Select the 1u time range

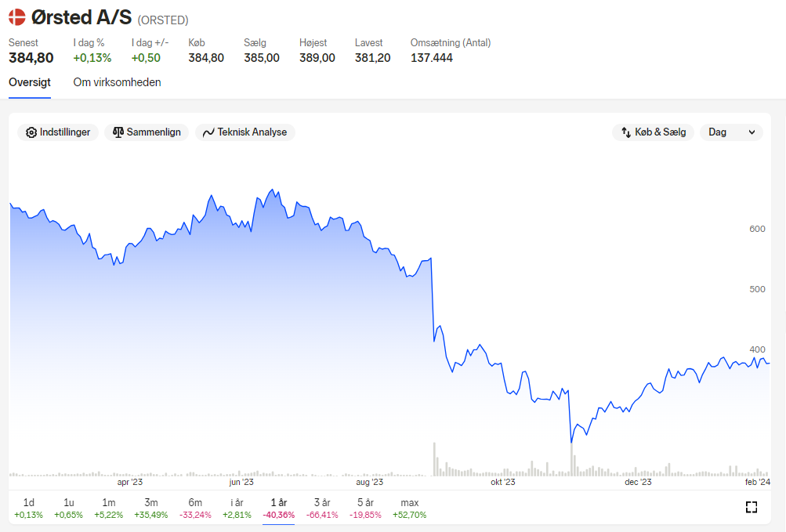pyautogui.click(x=69, y=508)
